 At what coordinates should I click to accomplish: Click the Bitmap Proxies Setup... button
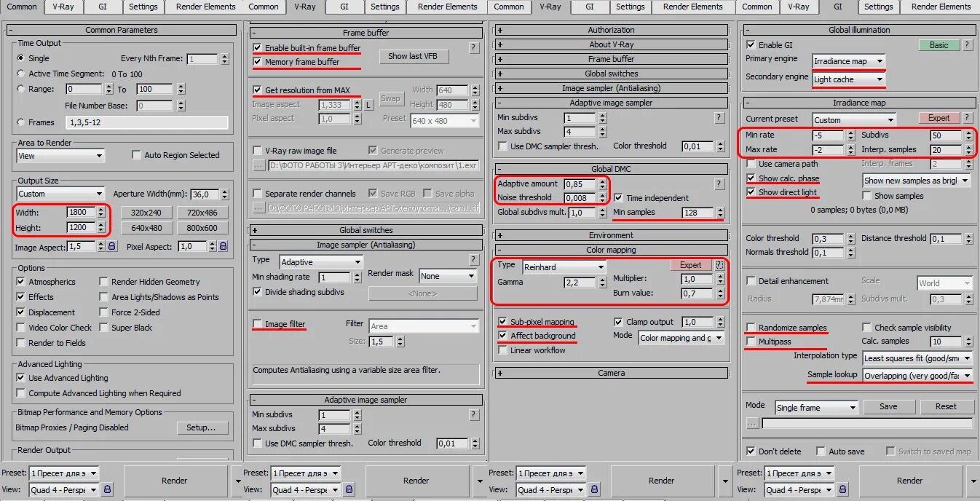point(202,427)
